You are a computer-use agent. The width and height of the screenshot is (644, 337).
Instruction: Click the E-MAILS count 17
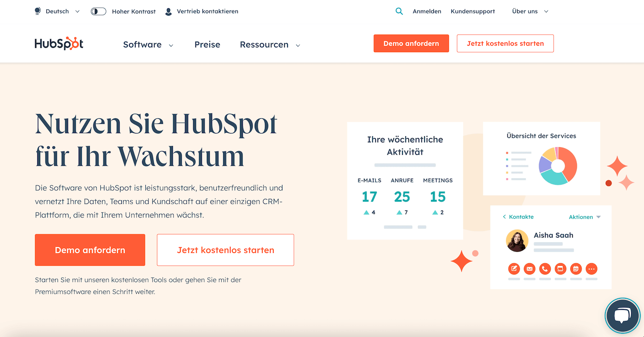point(369,197)
